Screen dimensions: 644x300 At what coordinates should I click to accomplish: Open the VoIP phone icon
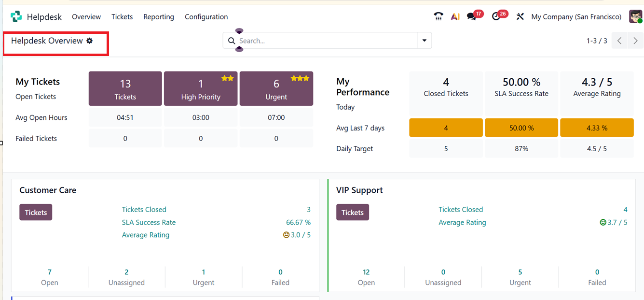[438, 17]
